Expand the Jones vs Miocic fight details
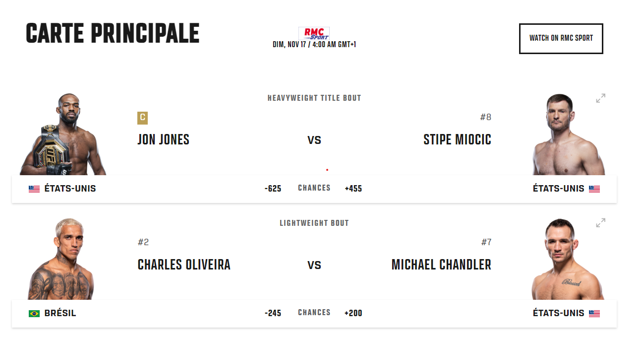This screenshot has width=644, height=337. pyautogui.click(x=600, y=98)
